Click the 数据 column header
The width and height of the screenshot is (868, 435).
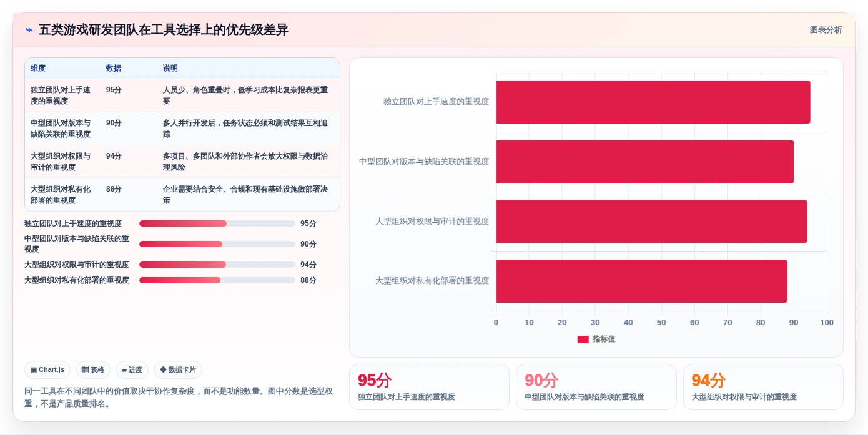(114, 68)
